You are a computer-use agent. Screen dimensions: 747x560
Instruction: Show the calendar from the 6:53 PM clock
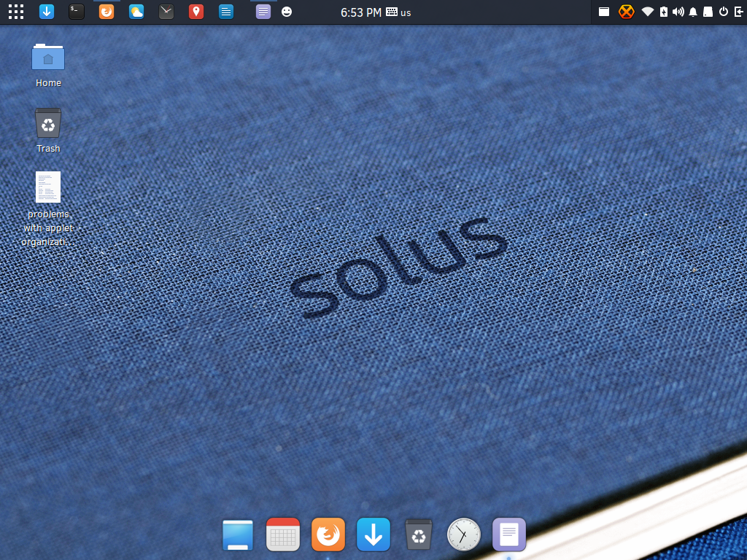[360, 12]
